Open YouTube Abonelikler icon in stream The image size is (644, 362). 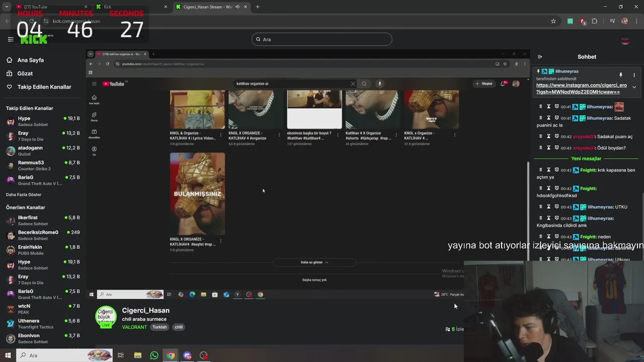click(94, 134)
